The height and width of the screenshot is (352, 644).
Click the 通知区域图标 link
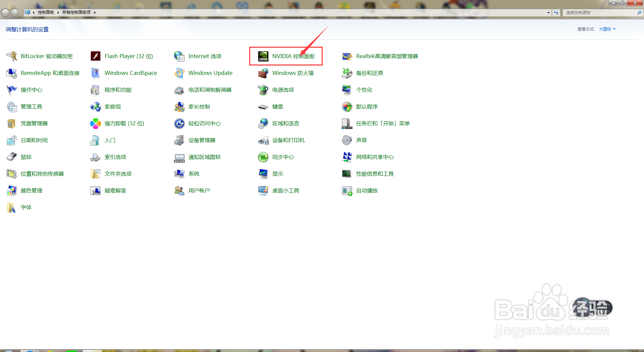pos(205,157)
